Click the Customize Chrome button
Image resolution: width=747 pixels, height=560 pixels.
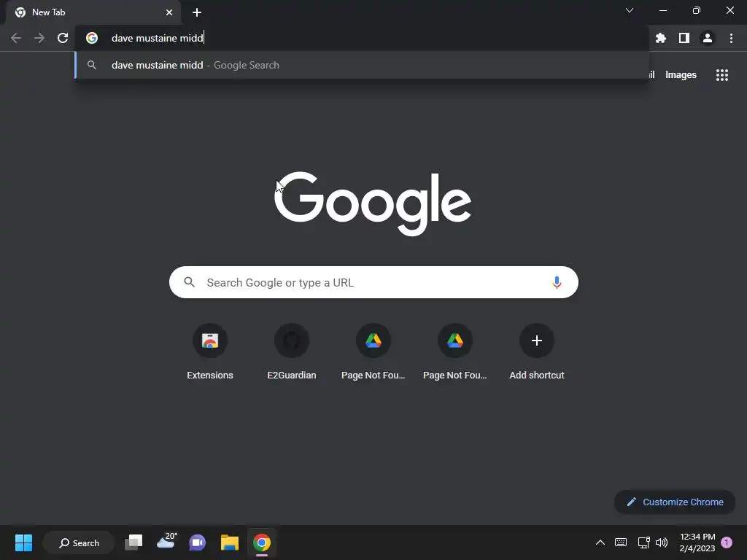(x=675, y=502)
